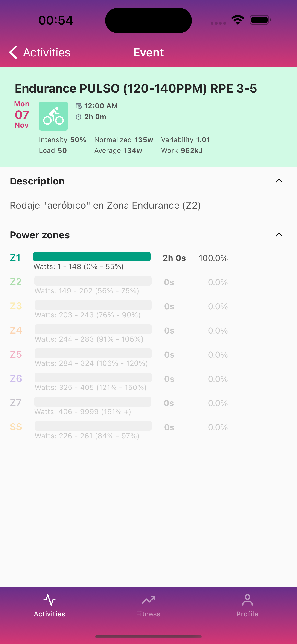Open the Profile tab label
Image resolution: width=297 pixels, height=644 pixels.
(x=247, y=614)
